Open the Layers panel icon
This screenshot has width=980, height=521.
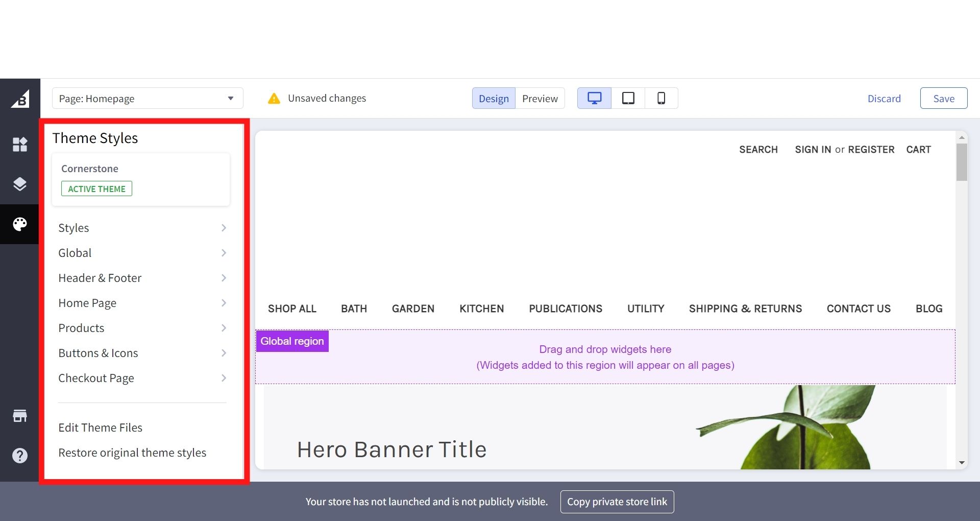(20, 184)
